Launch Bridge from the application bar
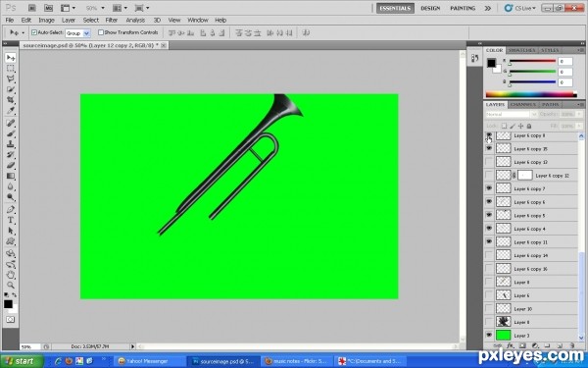 [x=32, y=8]
